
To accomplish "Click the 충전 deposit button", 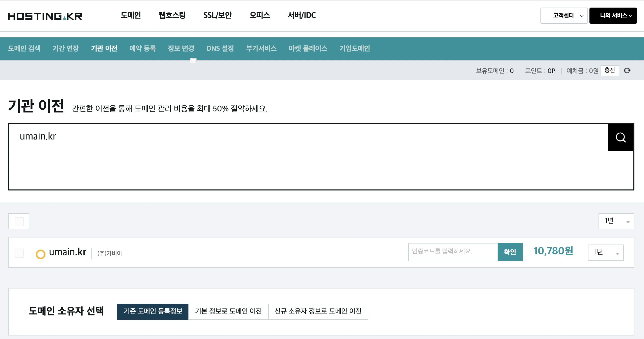I will 609,70.
